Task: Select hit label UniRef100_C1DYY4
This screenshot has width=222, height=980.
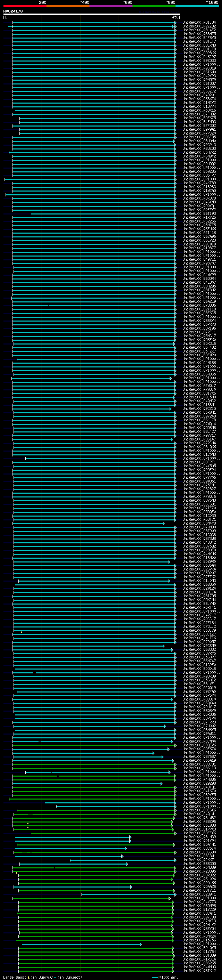Action: (x=199, y=106)
